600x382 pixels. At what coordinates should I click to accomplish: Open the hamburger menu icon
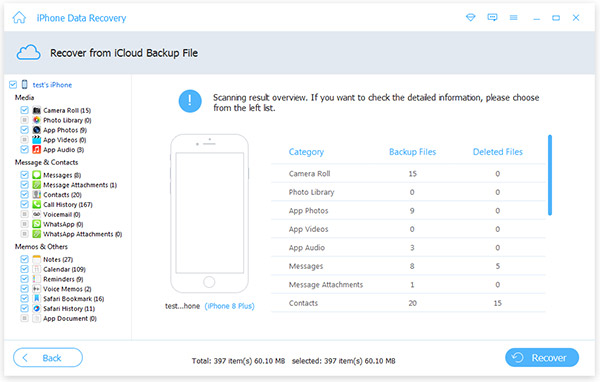click(x=514, y=18)
